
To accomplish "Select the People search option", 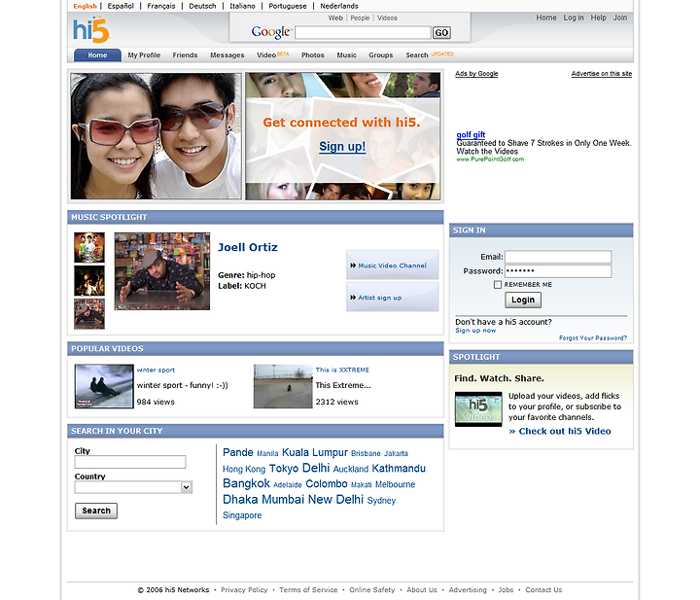I will click(360, 18).
